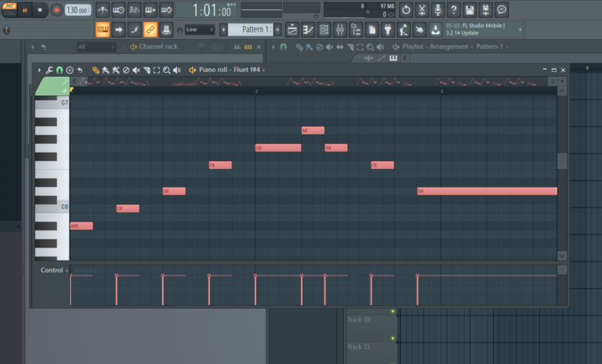This screenshot has height=364, width=602.
Task: Click the long D6 note in bar 3
Action: click(x=488, y=191)
